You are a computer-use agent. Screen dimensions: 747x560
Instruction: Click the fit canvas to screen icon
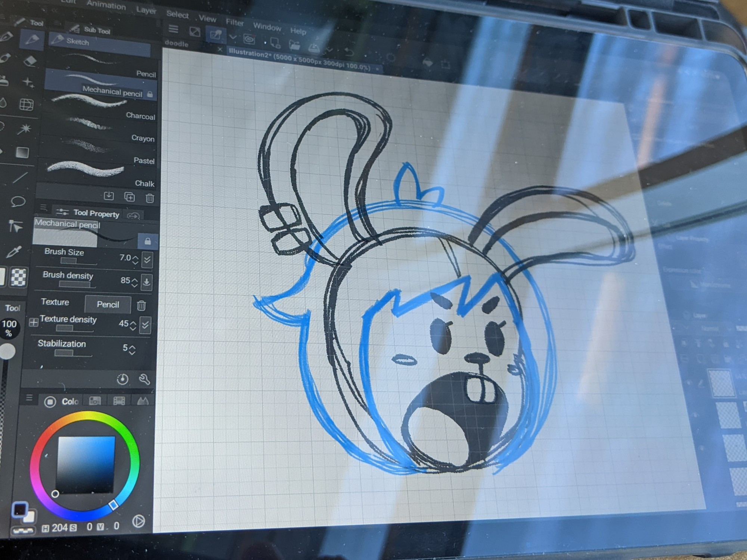tap(195, 32)
